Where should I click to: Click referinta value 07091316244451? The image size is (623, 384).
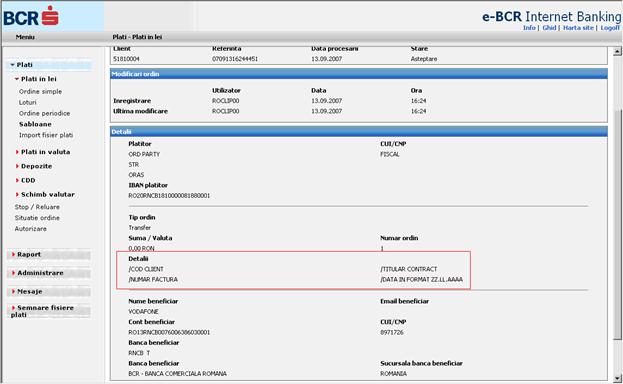[235, 59]
